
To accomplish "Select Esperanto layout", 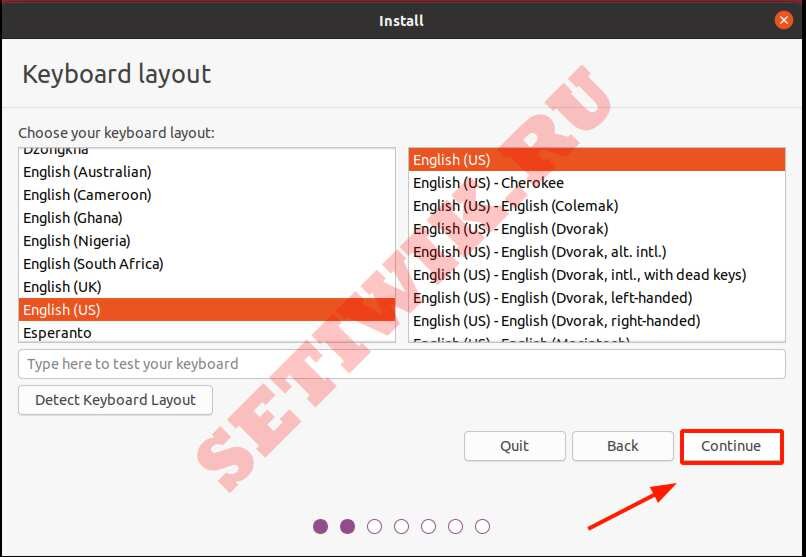I will [207, 333].
